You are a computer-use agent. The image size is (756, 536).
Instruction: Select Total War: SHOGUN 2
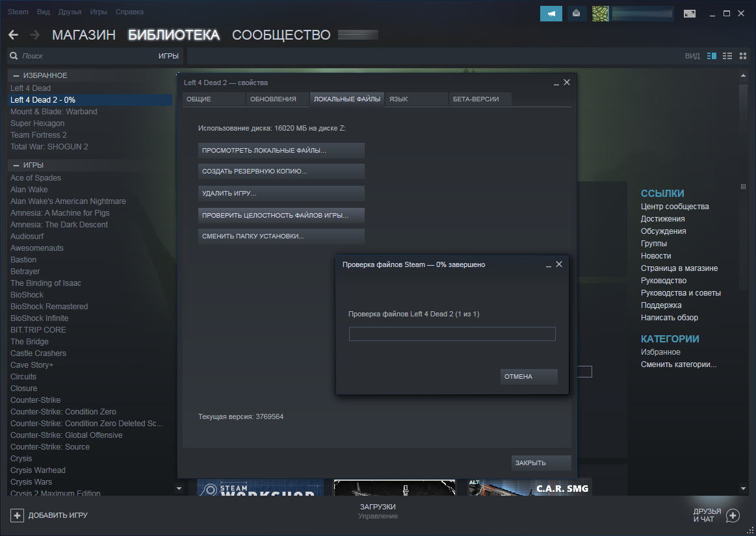click(49, 147)
